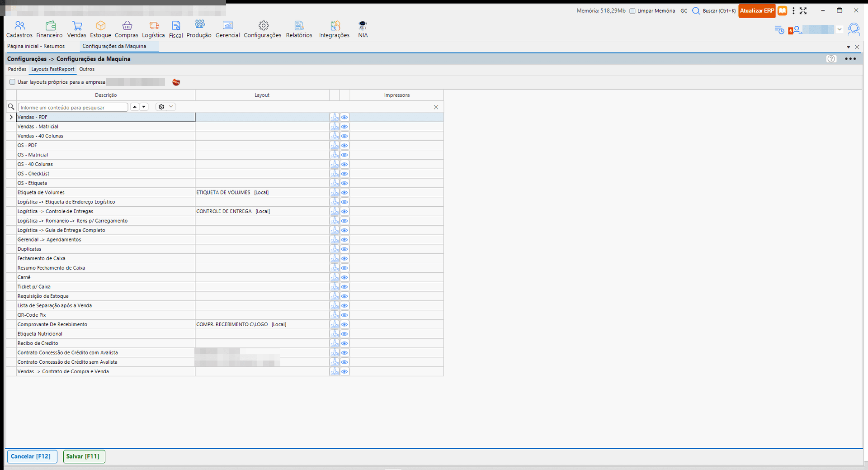Image resolution: width=868 pixels, height=470 pixels.
Task: Enable Limpar Memória checkbox
Action: (x=632, y=11)
